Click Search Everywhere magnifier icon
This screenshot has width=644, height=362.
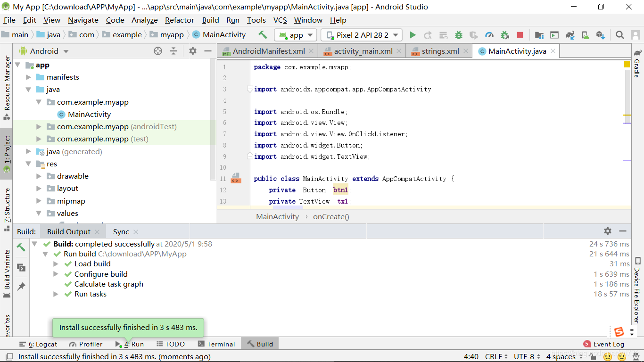[x=620, y=35]
